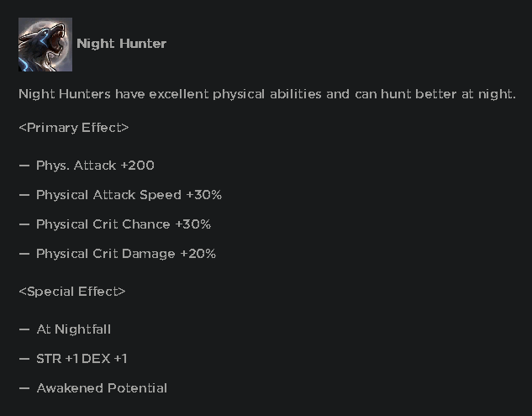Click the DEX +1 bonus text

pyautogui.click(x=105, y=359)
